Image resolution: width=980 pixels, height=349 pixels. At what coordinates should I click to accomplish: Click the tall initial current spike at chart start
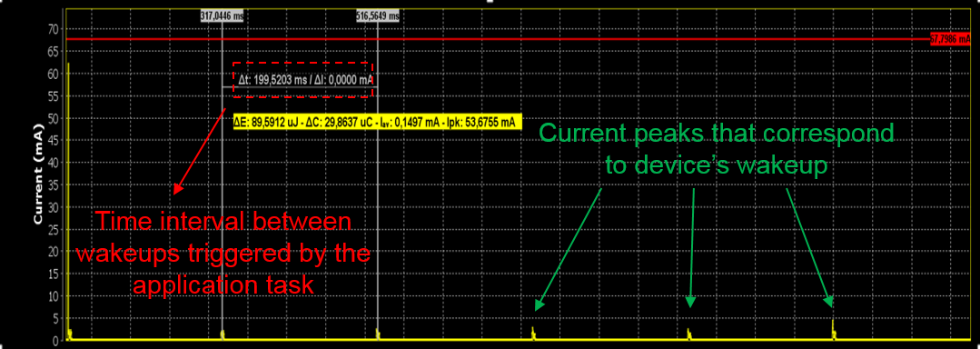tap(68, 200)
